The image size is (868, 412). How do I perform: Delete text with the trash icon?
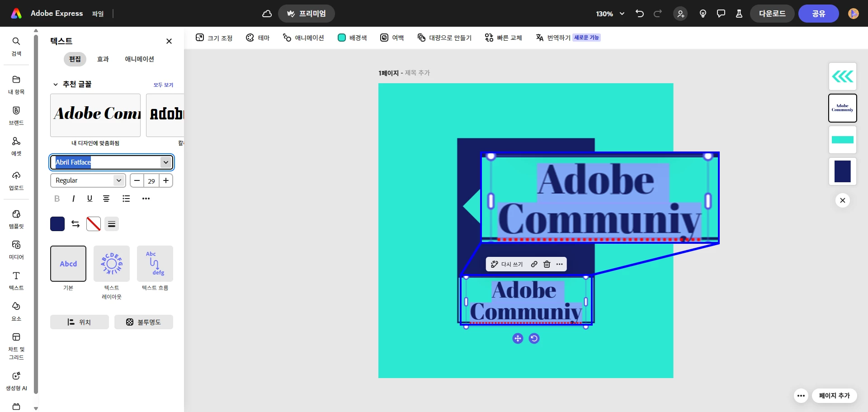click(547, 264)
